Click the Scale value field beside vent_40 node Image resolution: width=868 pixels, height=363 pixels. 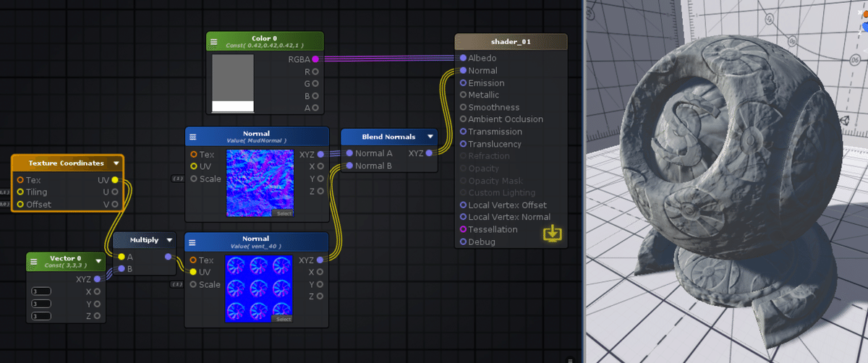click(x=178, y=284)
